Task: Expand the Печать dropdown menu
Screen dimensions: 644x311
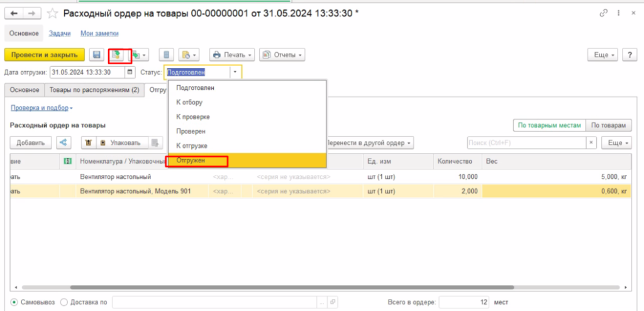Action: pos(231,55)
